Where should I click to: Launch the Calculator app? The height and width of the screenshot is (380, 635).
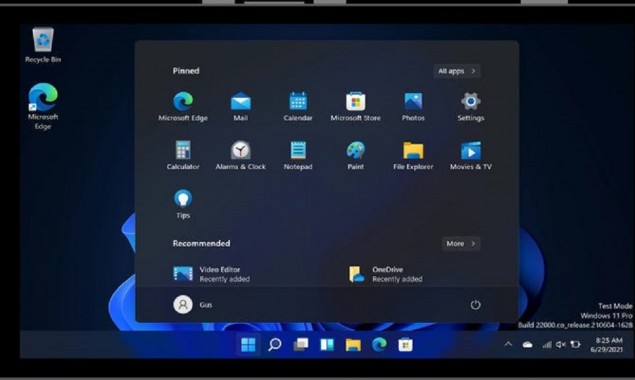point(183,155)
